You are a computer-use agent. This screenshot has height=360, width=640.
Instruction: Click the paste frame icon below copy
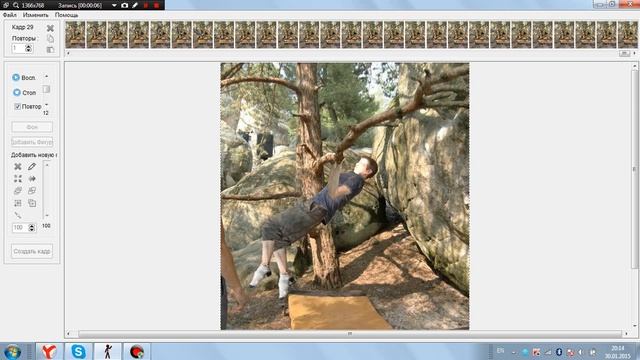[x=50, y=49]
